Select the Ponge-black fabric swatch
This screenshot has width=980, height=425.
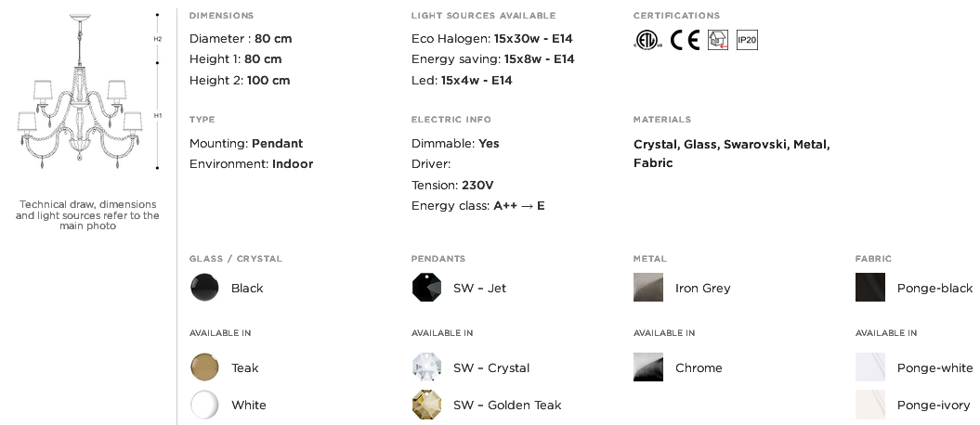coord(870,288)
